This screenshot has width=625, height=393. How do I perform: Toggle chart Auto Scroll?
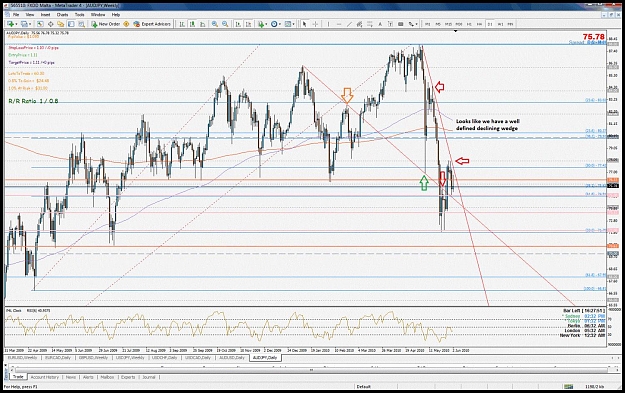(238, 24)
